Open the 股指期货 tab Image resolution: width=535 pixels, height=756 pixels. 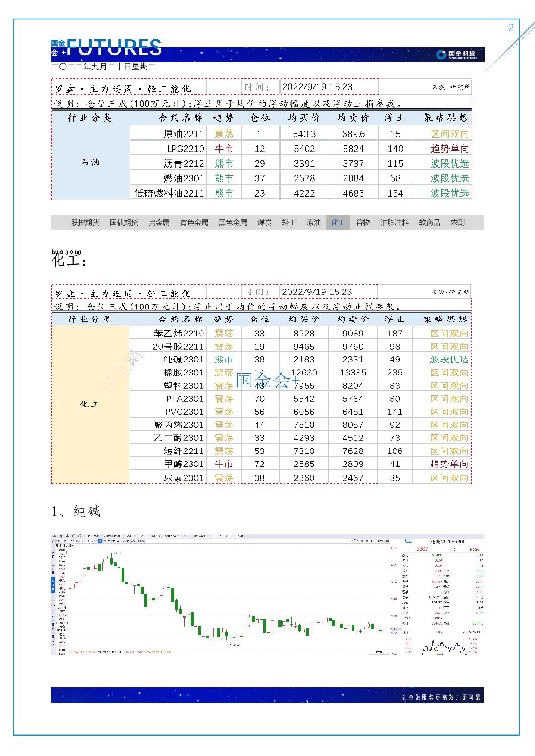[x=85, y=222]
